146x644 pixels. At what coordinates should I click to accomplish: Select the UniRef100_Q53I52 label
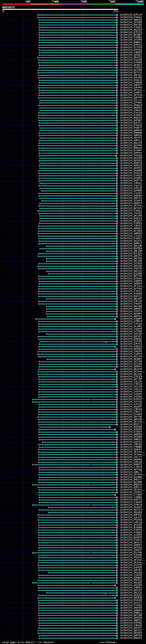(131, 58)
